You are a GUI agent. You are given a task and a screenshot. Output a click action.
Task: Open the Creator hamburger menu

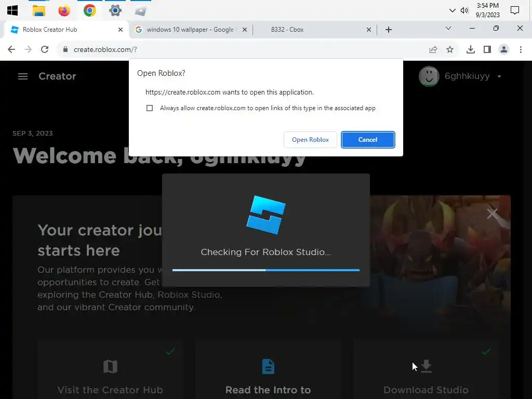point(23,76)
